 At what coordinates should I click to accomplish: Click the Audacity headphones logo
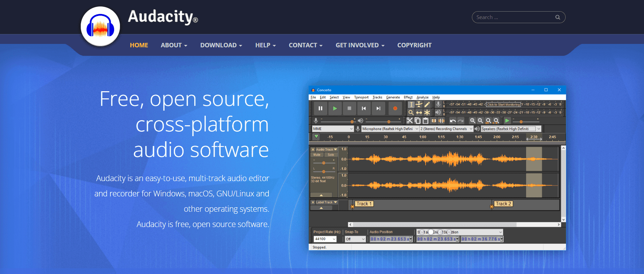pyautogui.click(x=100, y=27)
